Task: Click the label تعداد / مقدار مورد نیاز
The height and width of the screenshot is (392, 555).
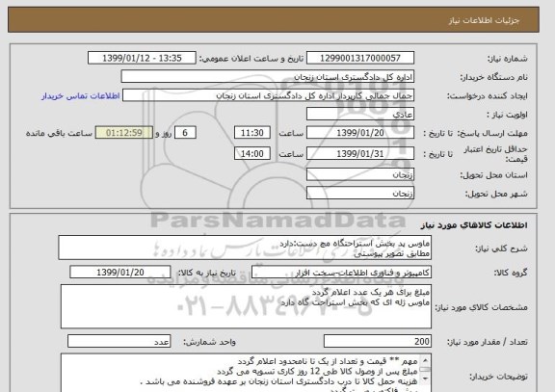Action: (487, 342)
